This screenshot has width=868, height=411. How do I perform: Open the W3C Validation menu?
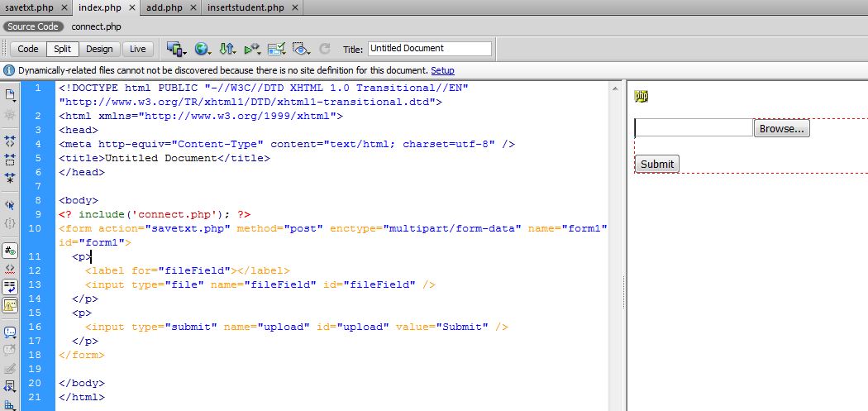point(252,50)
